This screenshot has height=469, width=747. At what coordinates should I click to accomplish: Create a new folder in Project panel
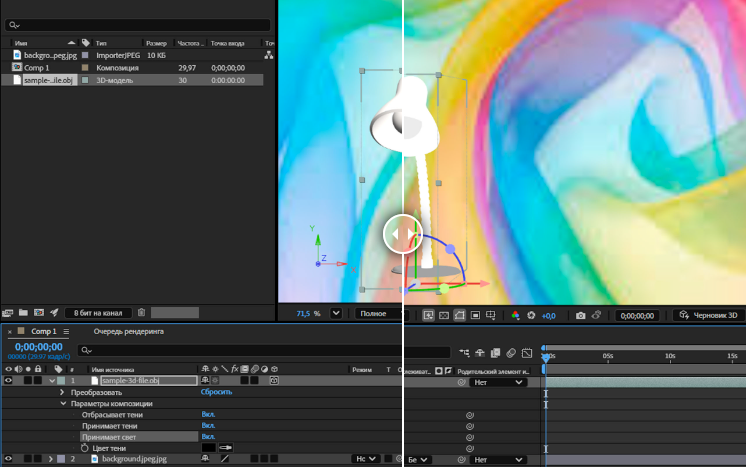[23, 313]
